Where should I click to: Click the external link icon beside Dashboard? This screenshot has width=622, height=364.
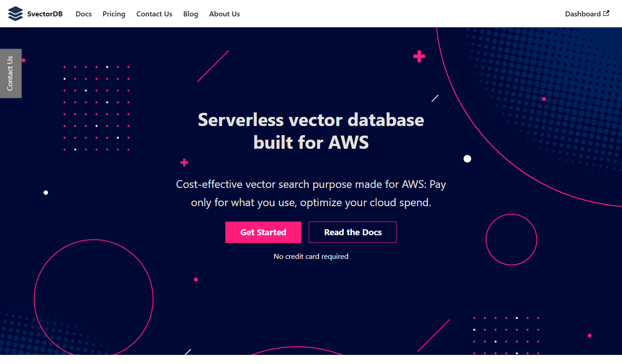pyautogui.click(x=606, y=13)
